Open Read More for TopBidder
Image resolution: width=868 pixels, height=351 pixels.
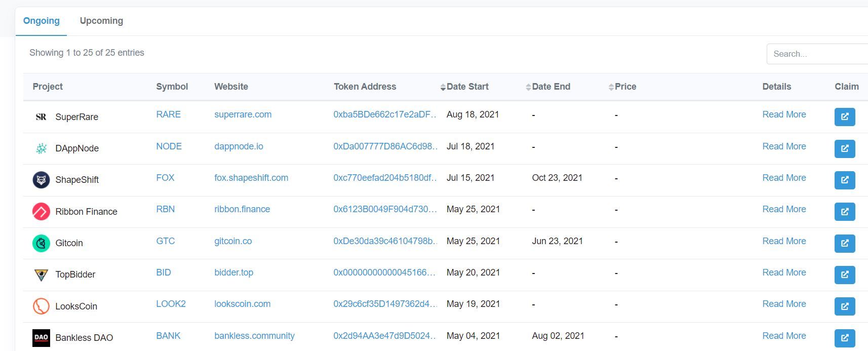(x=784, y=272)
